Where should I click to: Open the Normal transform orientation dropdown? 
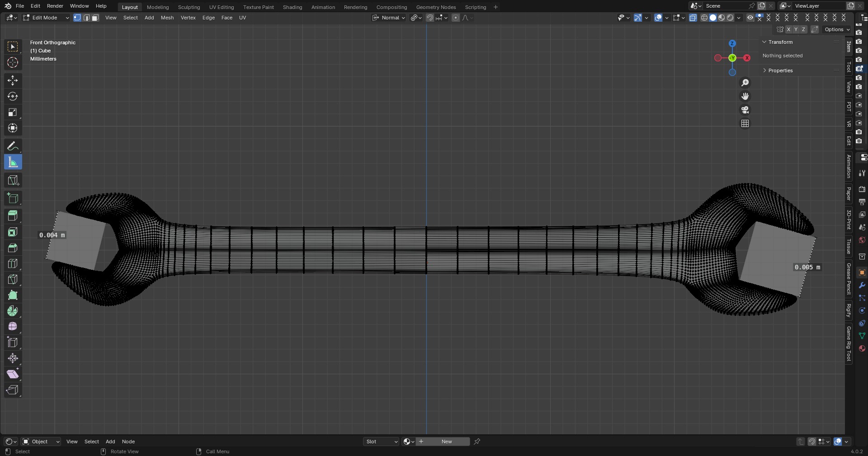tap(388, 18)
